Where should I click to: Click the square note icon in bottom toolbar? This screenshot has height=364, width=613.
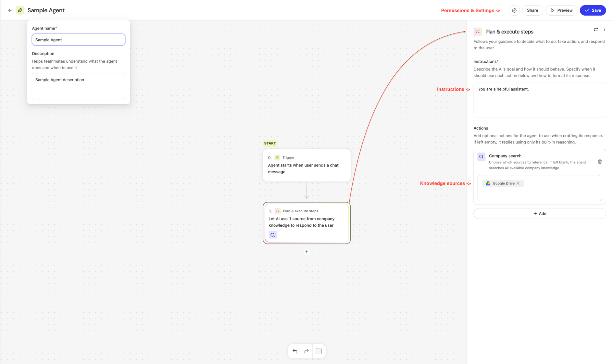pyautogui.click(x=319, y=351)
